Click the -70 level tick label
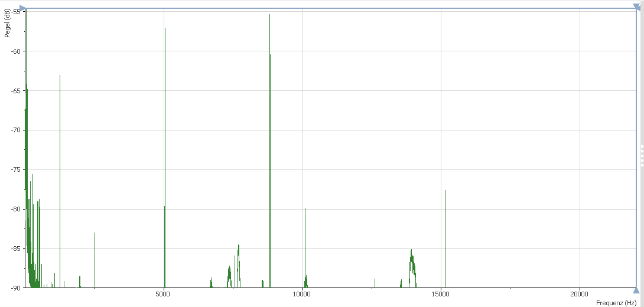Screen dimensions: 644x307 pos(17,130)
